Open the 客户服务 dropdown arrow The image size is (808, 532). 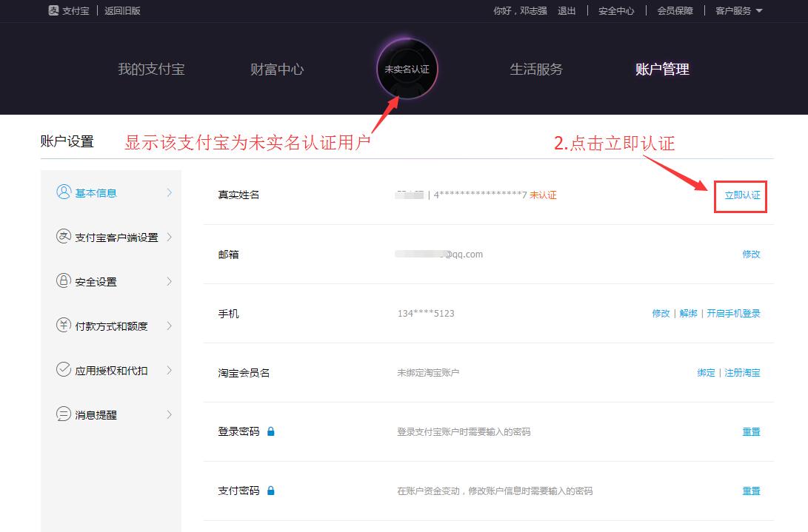759,11
